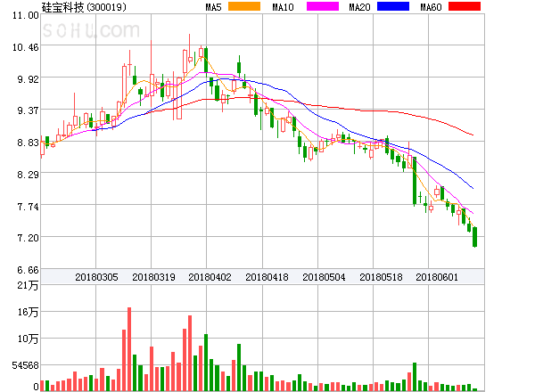
Task: Click the long green candlestick dropping to 7.74
Action: coord(415,182)
